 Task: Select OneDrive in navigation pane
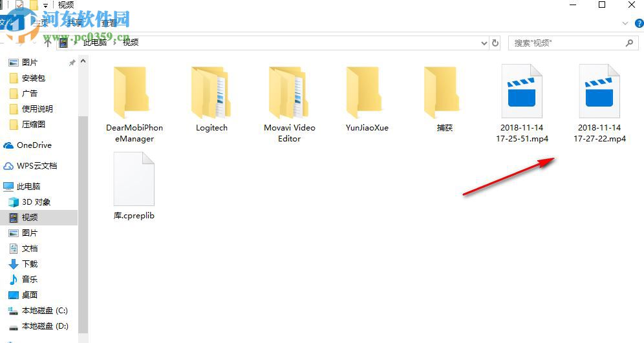point(28,145)
